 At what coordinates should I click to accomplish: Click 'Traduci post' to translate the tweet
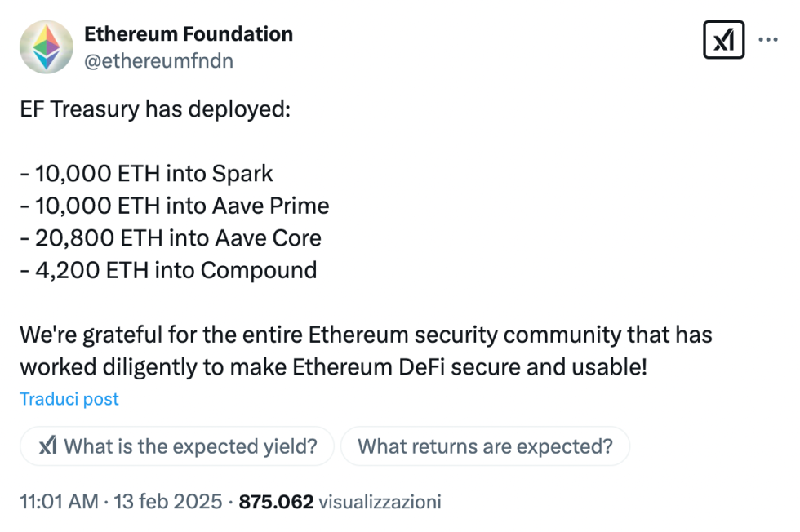[69, 398]
